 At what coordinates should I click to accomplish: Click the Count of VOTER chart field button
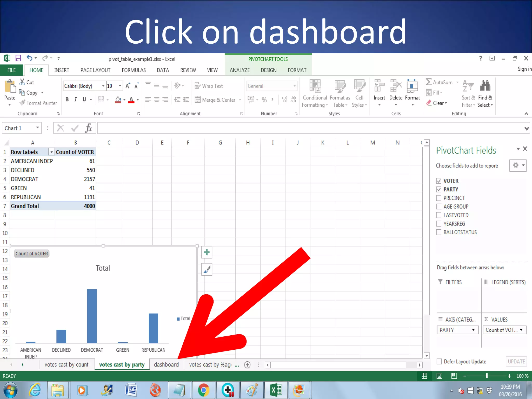tap(32, 254)
